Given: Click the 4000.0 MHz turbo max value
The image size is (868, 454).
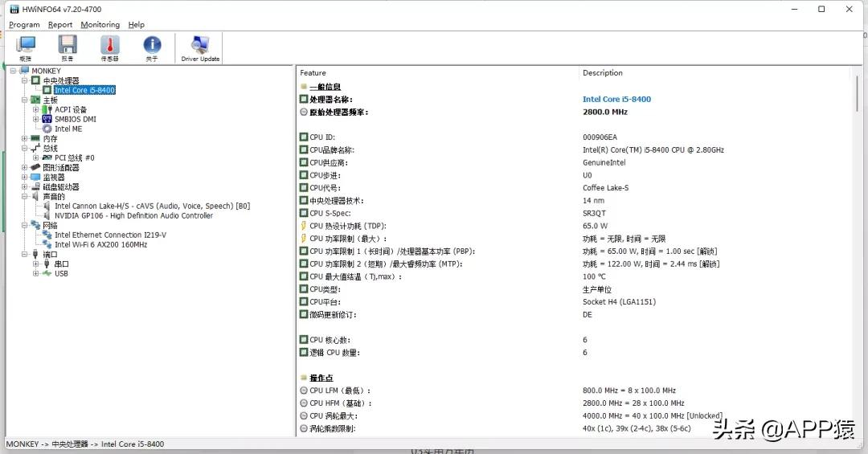Looking at the screenshot, I should point(652,415).
